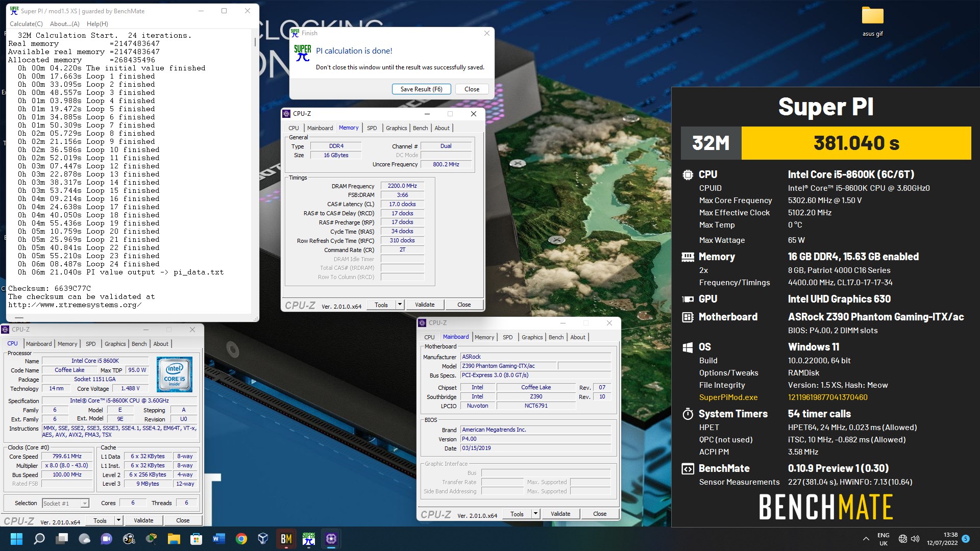Open ENG UK language switcher
Screen dimensions: 980x551
click(884, 539)
